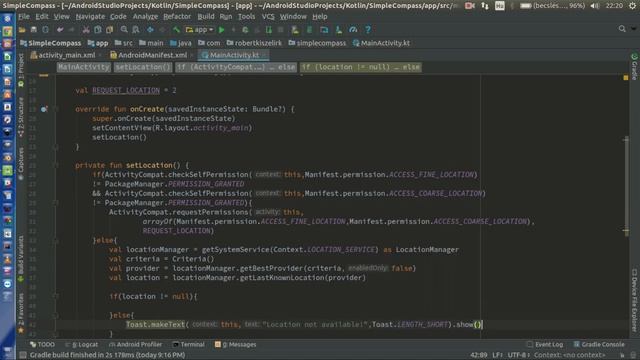Click the override gutter icon beside onCreate

tap(44, 109)
